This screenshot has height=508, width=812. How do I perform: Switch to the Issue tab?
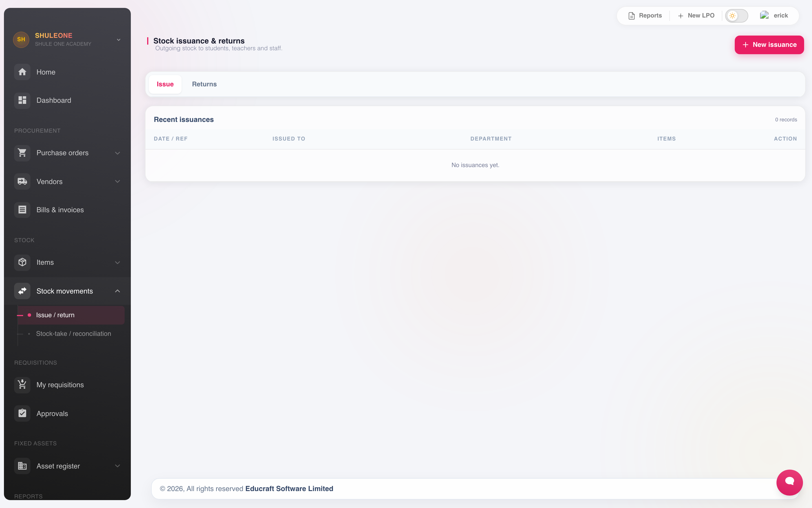165,84
